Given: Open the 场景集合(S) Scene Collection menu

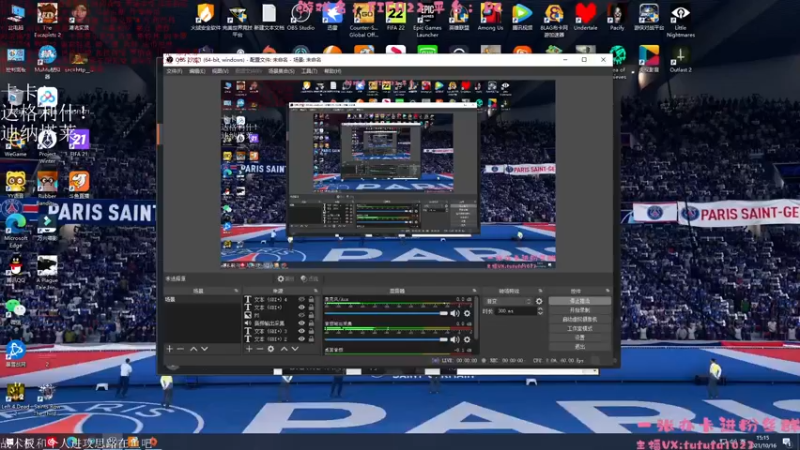Looking at the screenshot, I should pyautogui.click(x=281, y=71).
